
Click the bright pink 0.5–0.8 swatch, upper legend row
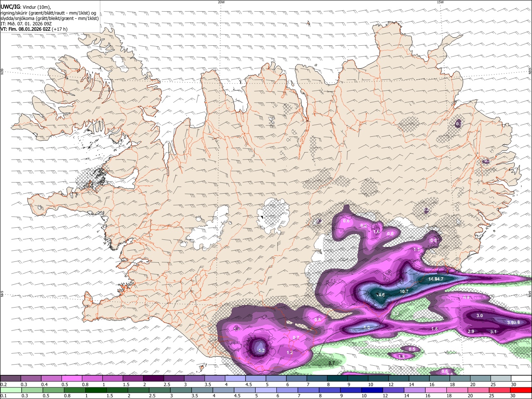click(71, 379)
